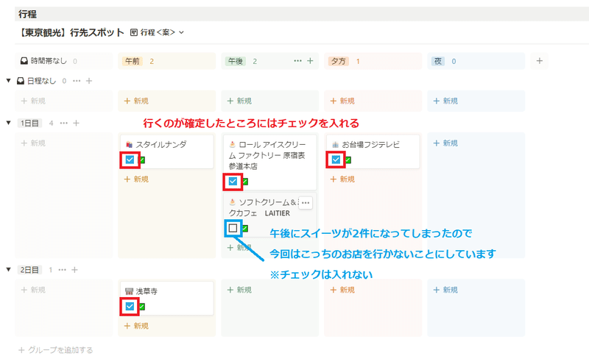Add a card with 午後 column plus
Screen dimensions: 589x364
click(x=310, y=61)
